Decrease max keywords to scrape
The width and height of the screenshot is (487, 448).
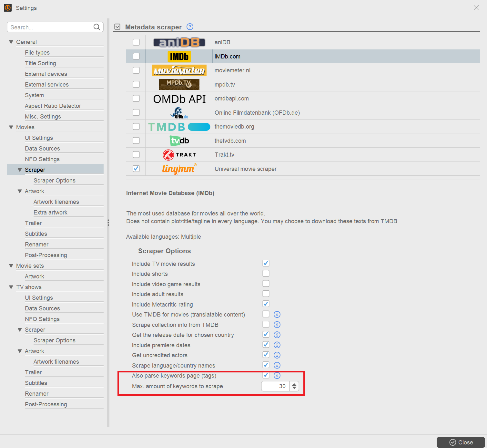pos(294,388)
